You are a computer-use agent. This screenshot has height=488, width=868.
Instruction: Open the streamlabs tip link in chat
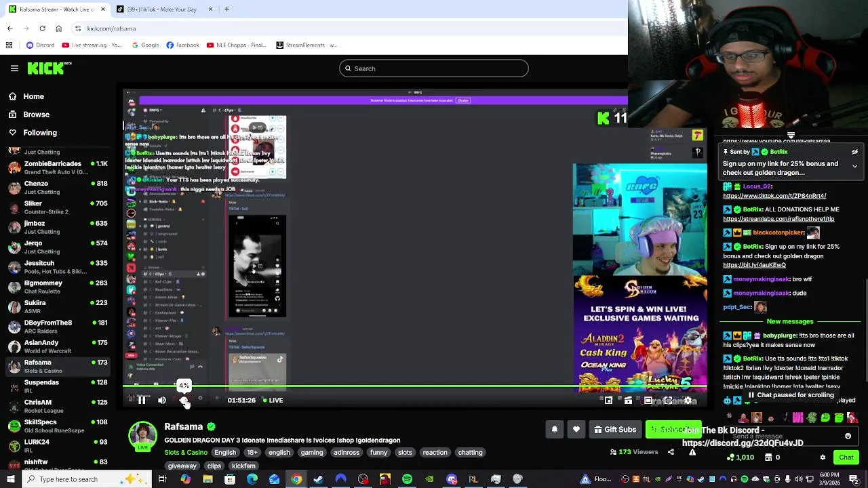[778, 219]
